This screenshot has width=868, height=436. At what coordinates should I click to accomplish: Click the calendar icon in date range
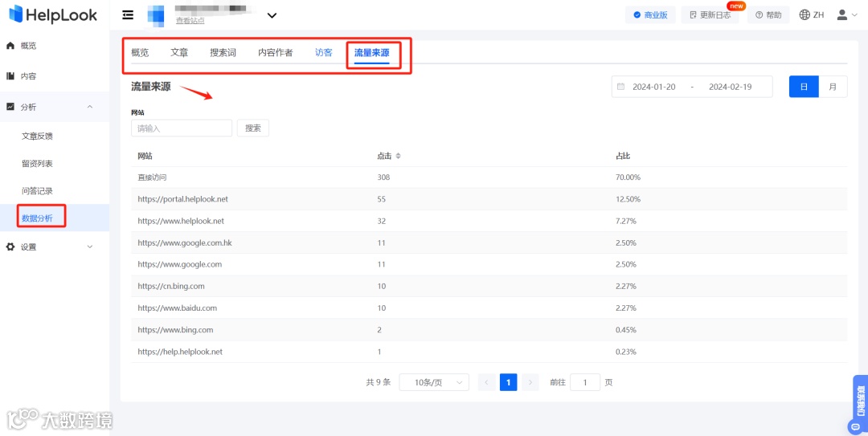(620, 87)
